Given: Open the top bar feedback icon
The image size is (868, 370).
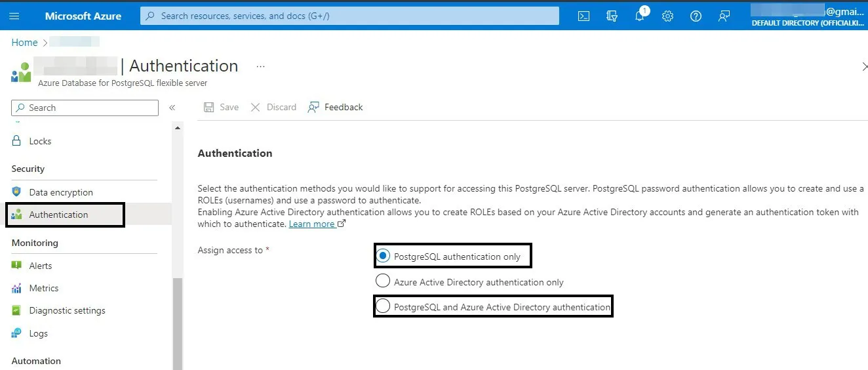Looking at the screenshot, I should point(724,16).
